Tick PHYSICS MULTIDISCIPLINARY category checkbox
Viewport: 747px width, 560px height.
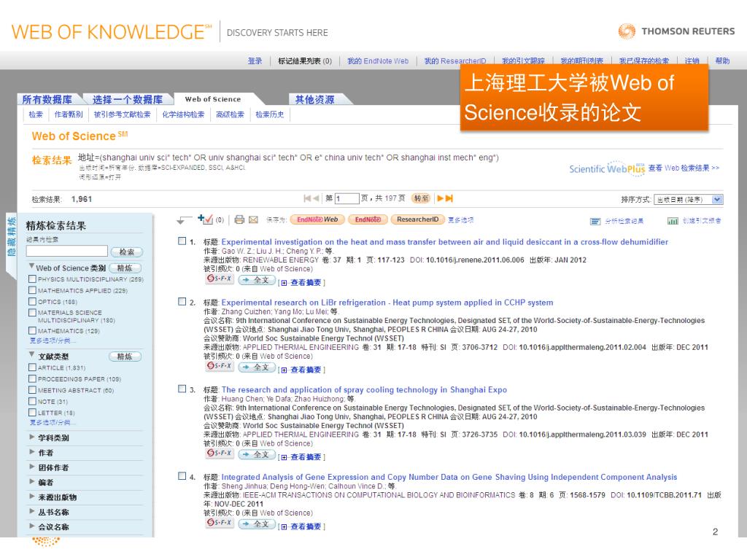[x=32, y=279]
